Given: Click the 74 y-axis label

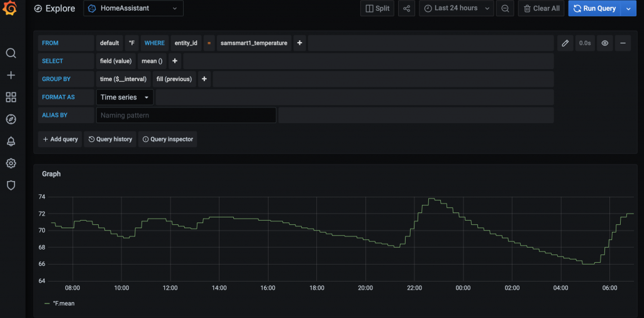Looking at the screenshot, I should tap(42, 197).
